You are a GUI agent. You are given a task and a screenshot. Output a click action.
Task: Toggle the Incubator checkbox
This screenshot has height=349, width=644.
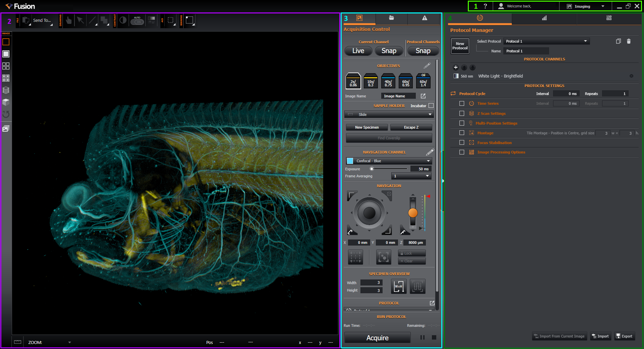click(x=431, y=106)
